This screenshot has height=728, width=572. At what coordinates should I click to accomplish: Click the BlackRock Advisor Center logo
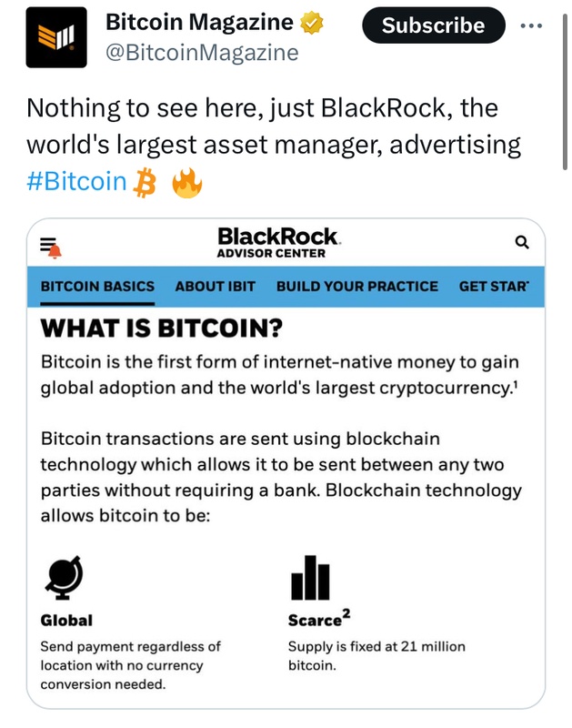pyautogui.click(x=275, y=242)
